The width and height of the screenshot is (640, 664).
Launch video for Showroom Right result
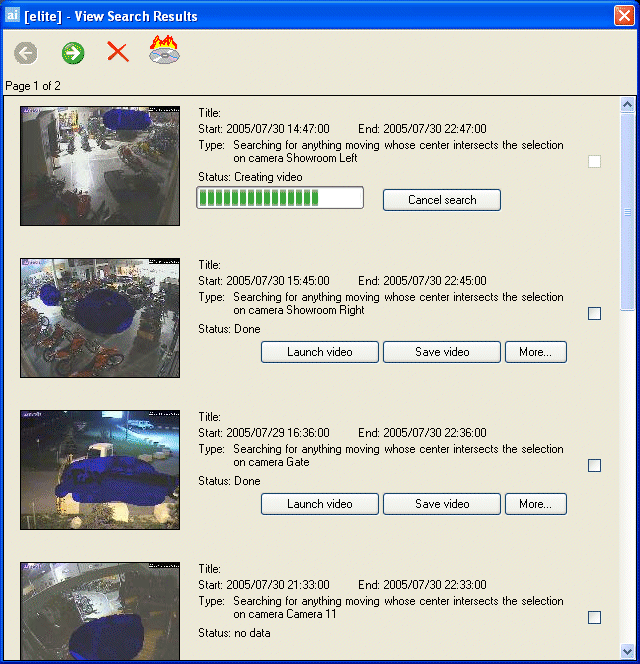(x=320, y=352)
